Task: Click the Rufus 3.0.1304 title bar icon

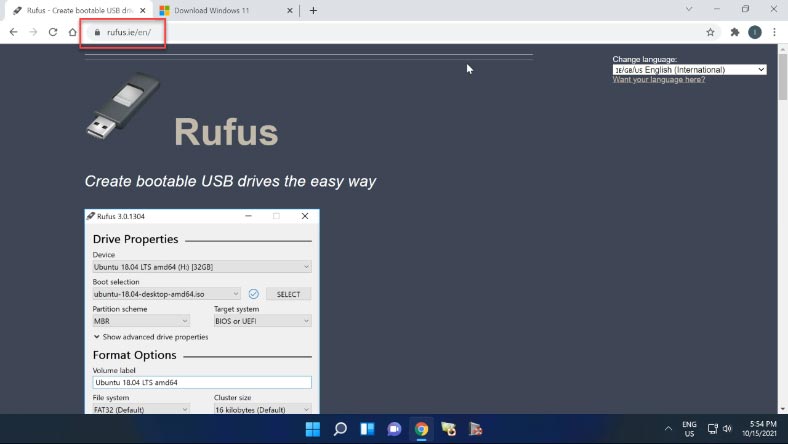Action: (x=91, y=216)
